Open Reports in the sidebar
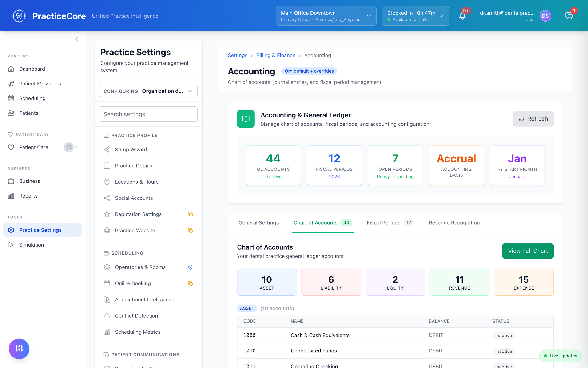Image resolution: width=588 pixels, height=368 pixels. (x=43, y=196)
